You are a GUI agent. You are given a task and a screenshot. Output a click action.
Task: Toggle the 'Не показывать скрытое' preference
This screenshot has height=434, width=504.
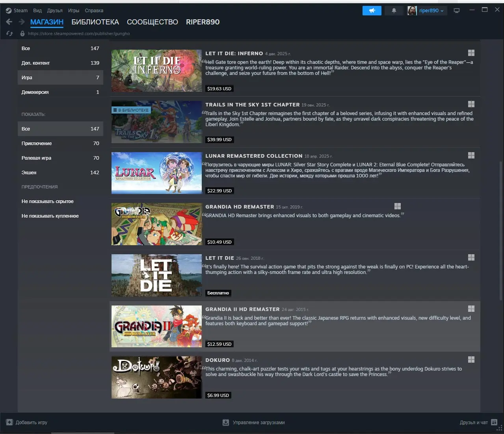point(48,201)
